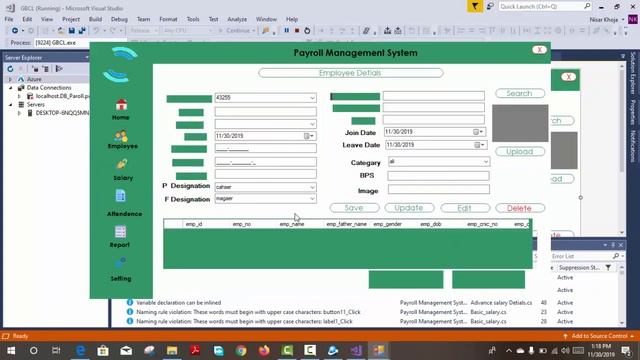This screenshot has height=360, width=640.
Task: Click the Quick Launch search box
Action: 545,7
